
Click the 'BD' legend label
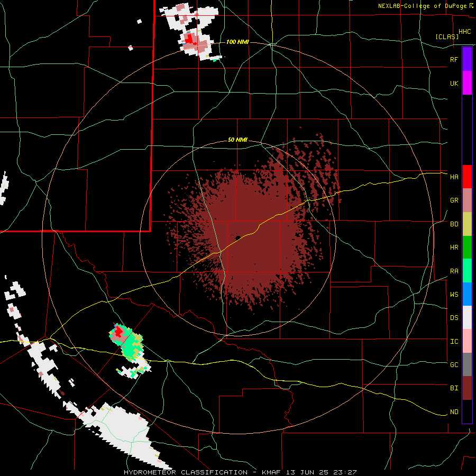coord(454,224)
